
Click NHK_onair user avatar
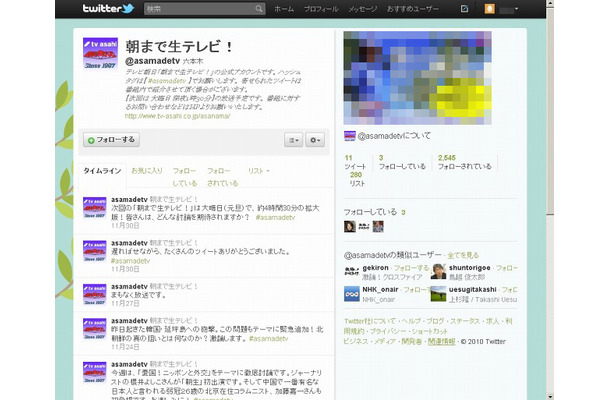(x=352, y=294)
